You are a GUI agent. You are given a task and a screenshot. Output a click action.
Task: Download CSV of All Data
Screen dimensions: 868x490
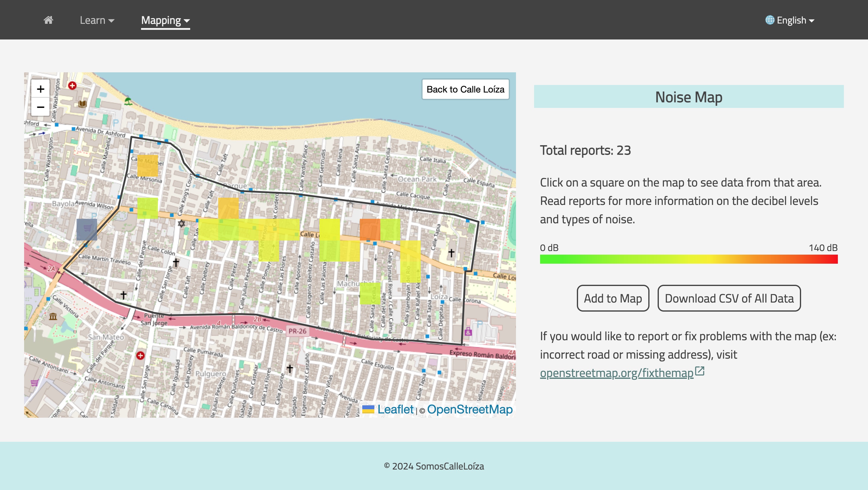click(729, 298)
